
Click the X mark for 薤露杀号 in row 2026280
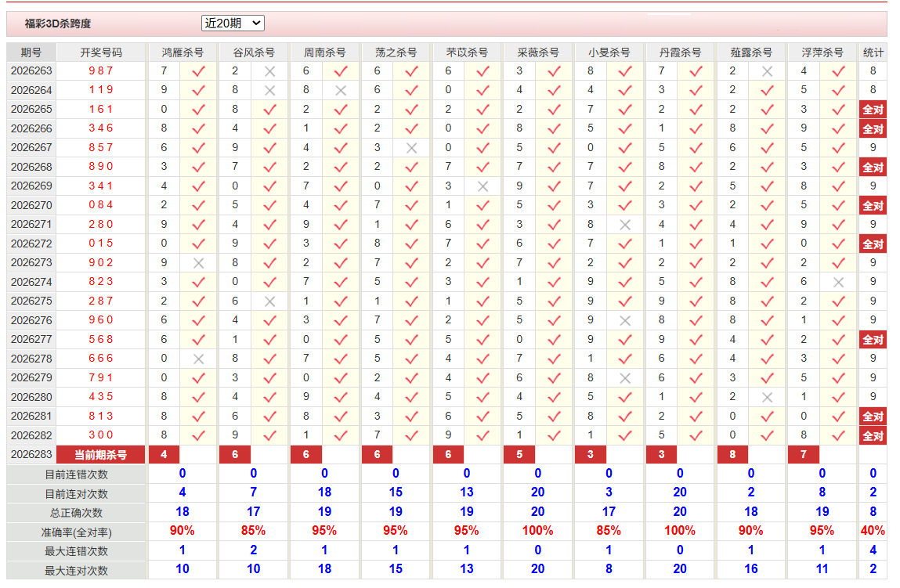[x=768, y=398]
